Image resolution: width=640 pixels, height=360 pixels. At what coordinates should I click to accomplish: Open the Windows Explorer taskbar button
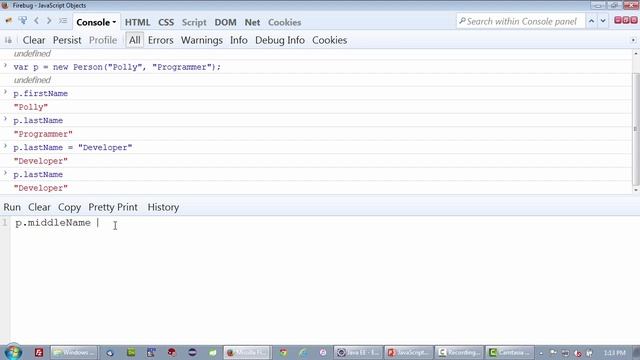click(x=74, y=352)
